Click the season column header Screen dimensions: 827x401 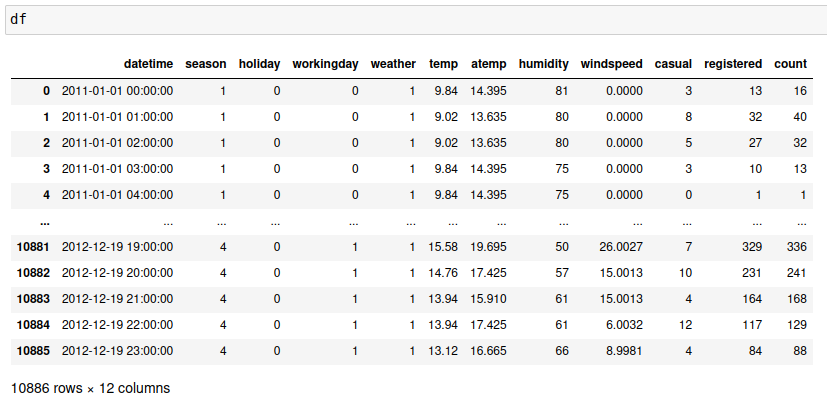coord(206,64)
